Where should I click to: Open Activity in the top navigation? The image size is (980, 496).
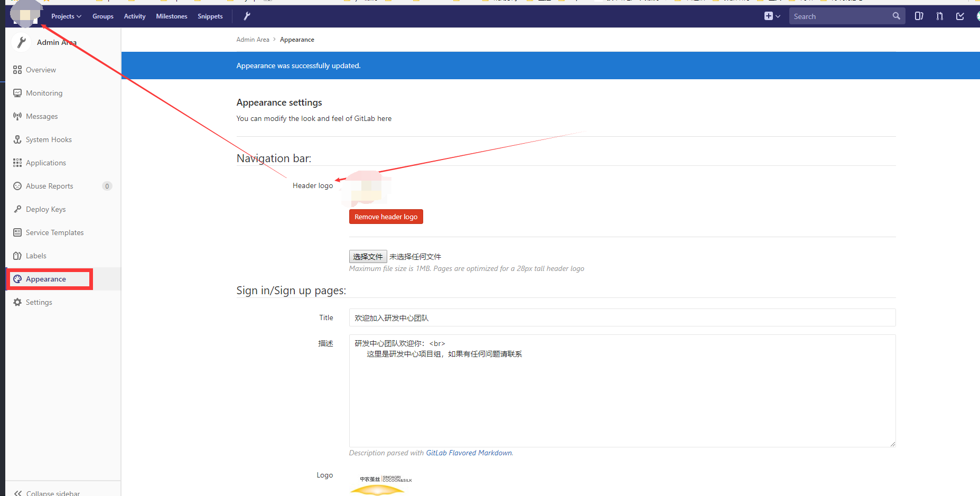[x=135, y=16]
